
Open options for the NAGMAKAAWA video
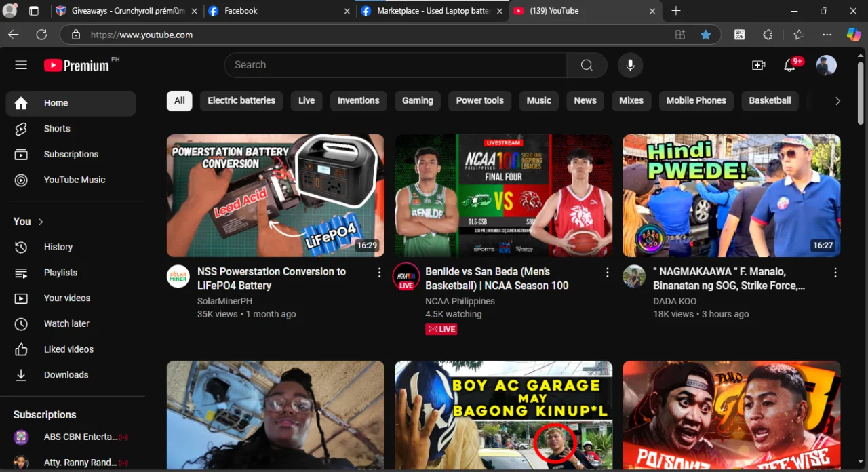(x=835, y=273)
